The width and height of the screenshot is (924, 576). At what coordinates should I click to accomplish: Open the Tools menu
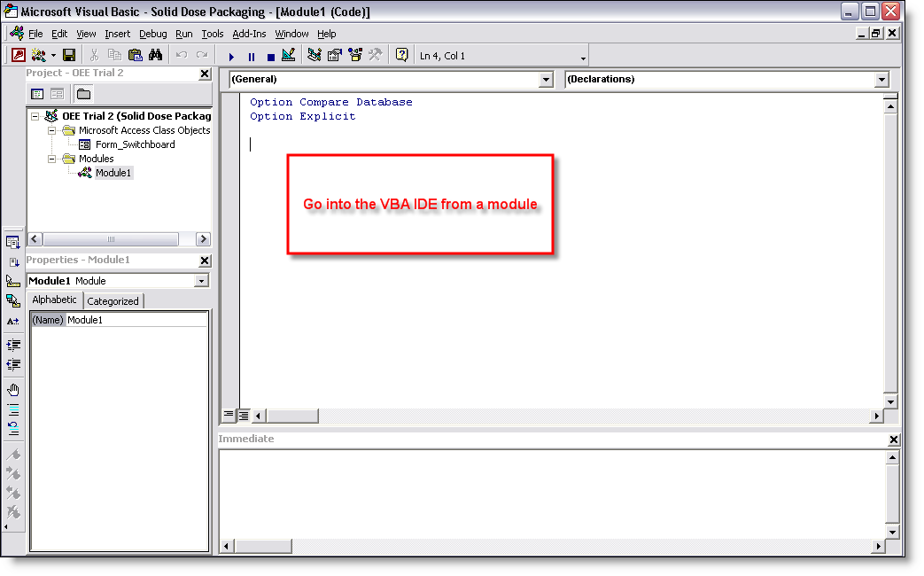click(x=212, y=34)
